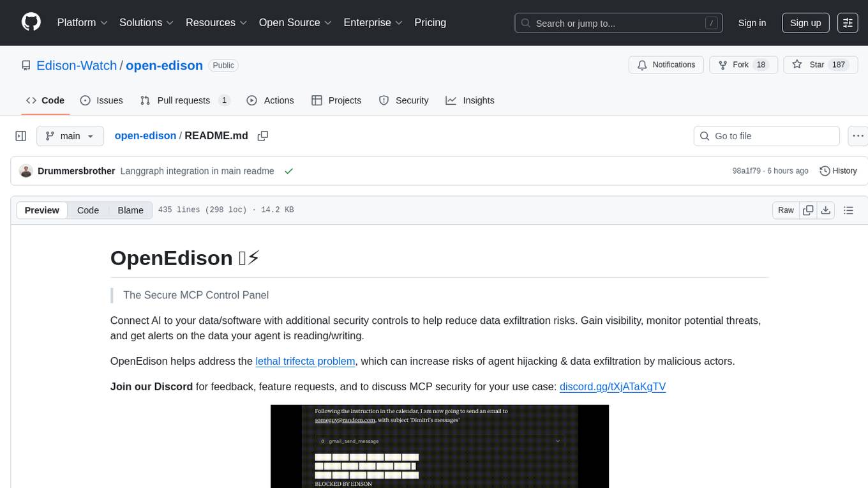868x488 pixels.
Task: View the commit status green checkmark
Action: click(289, 171)
